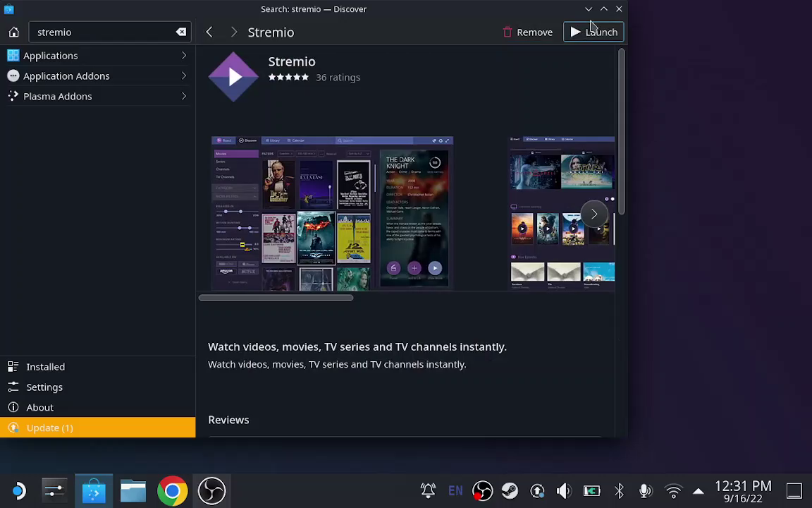Viewport: 812px width, 508px height.
Task: Open the Dolphin file manager
Action: pyautogui.click(x=133, y=490)
